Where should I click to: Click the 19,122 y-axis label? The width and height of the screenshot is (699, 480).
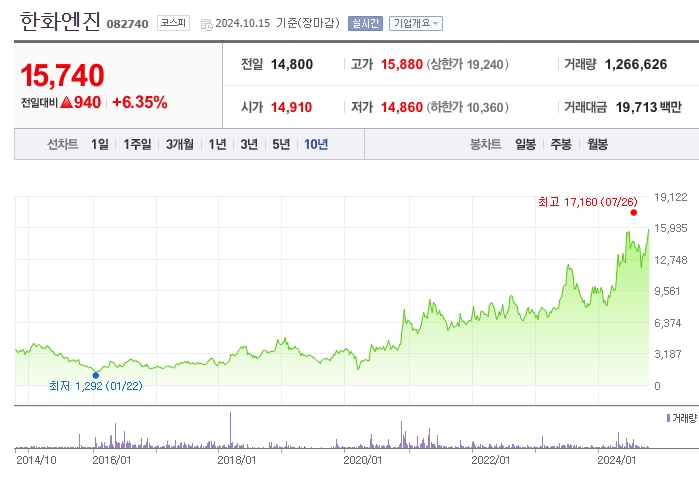point(670,197)
